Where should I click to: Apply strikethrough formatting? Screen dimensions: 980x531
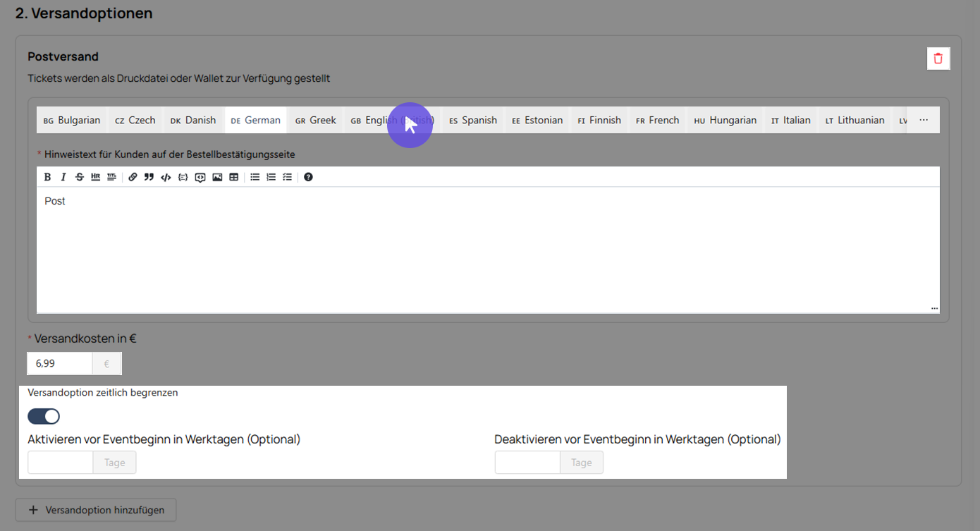pos(79,177)
